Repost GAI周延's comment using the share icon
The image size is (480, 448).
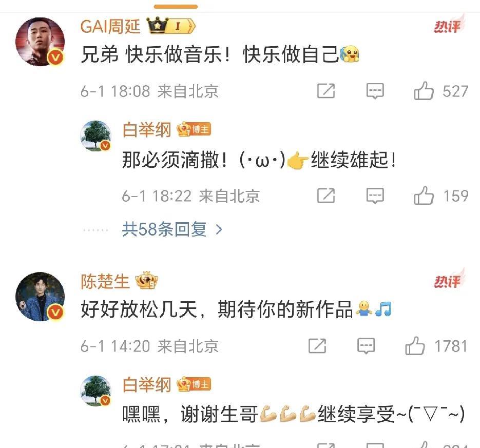[326, 91]
